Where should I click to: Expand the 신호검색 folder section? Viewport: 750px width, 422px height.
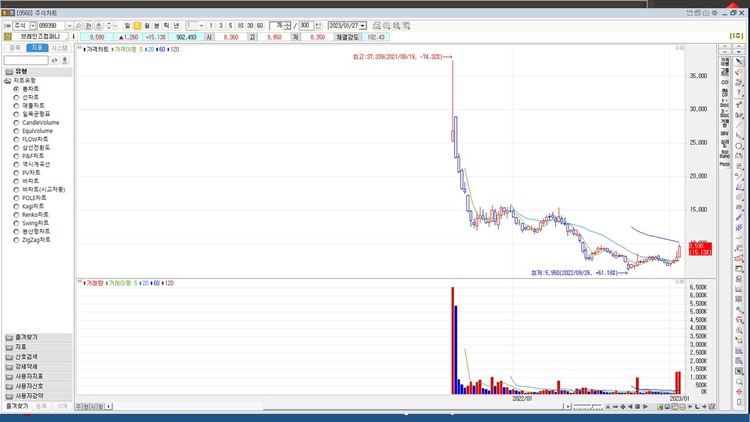[38, 357]
